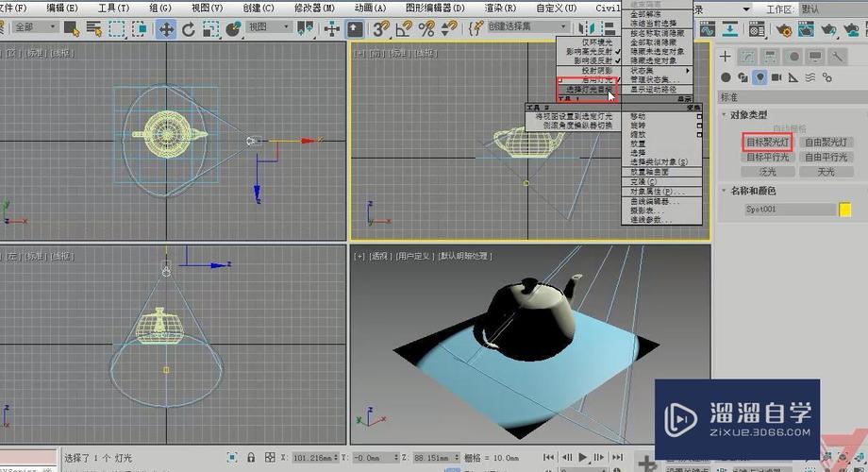This screenshot has width=868, height=472.
Task: Open the 修改器(M) menu
Action: (314, 8)
